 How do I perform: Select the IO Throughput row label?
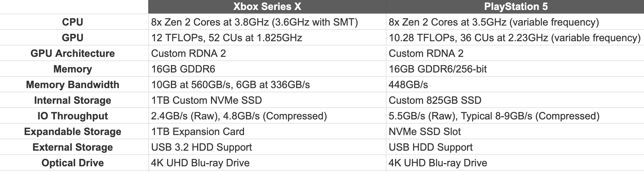[73, 116]
